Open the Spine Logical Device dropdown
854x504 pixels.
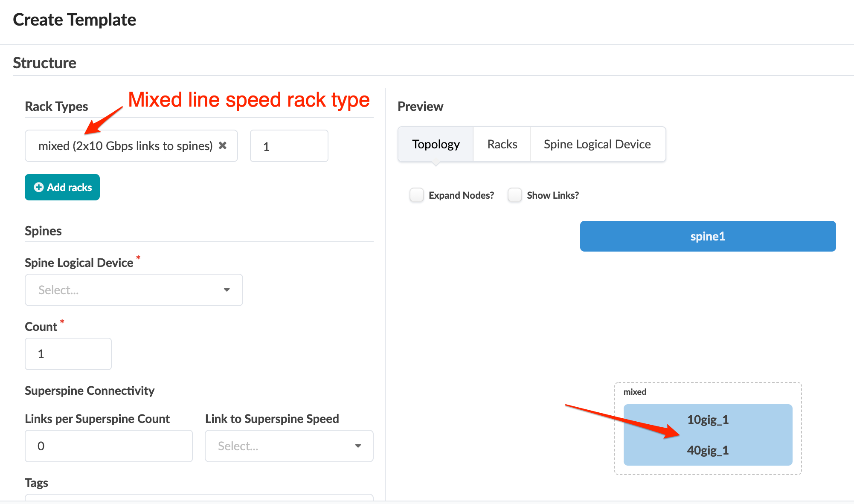134,290
